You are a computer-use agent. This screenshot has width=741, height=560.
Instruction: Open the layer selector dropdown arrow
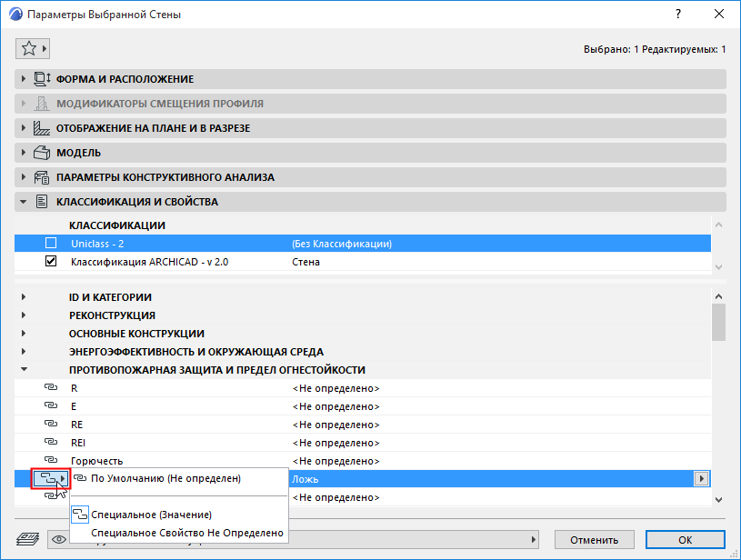point(534,539)
